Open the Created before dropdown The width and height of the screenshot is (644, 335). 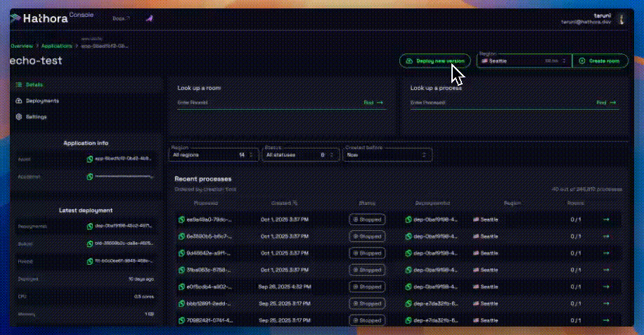[387, 155]
